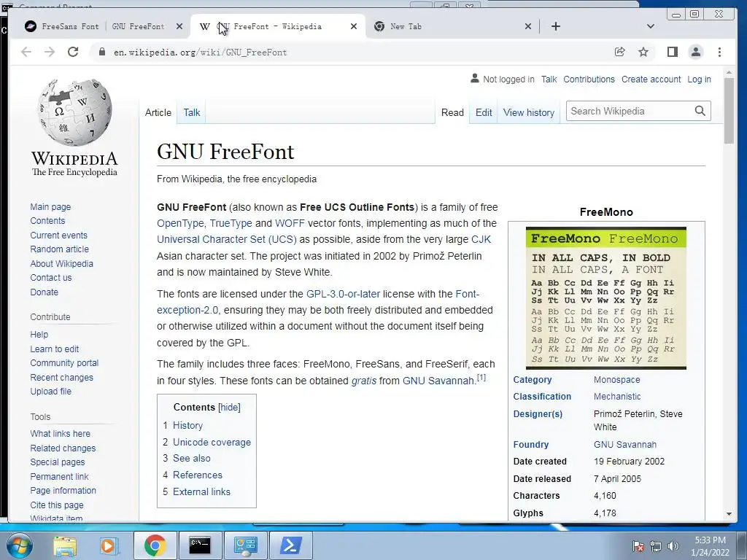Viewport: 747px width, 560px height.
Task: Expand the tab search chevron
Action: pyautogui.click(x=650, y=27)
